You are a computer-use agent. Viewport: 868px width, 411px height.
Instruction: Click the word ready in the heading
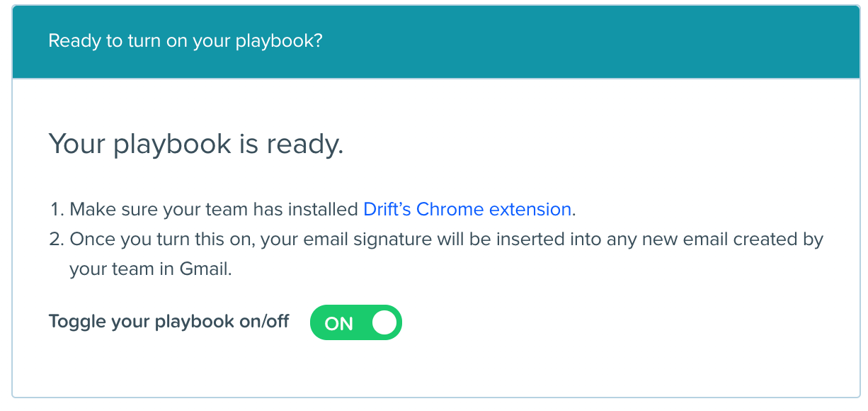(x=305, y=145)
